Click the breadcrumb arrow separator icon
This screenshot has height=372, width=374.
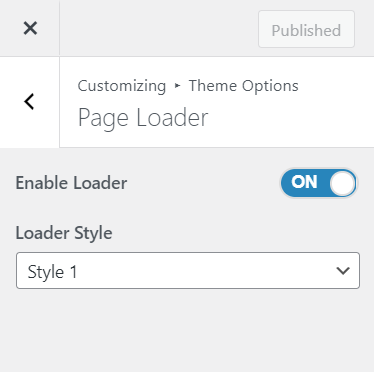(x=177, y=86)
